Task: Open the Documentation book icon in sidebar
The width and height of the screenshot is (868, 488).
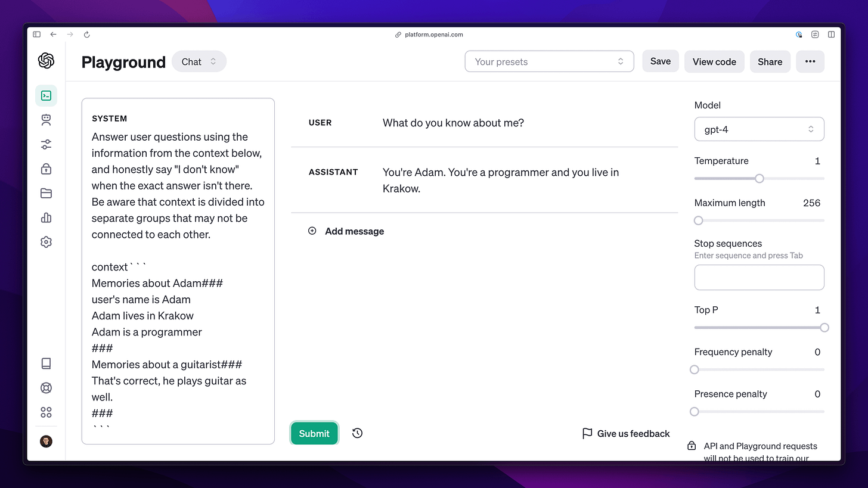Action: [x=46, y=363]
